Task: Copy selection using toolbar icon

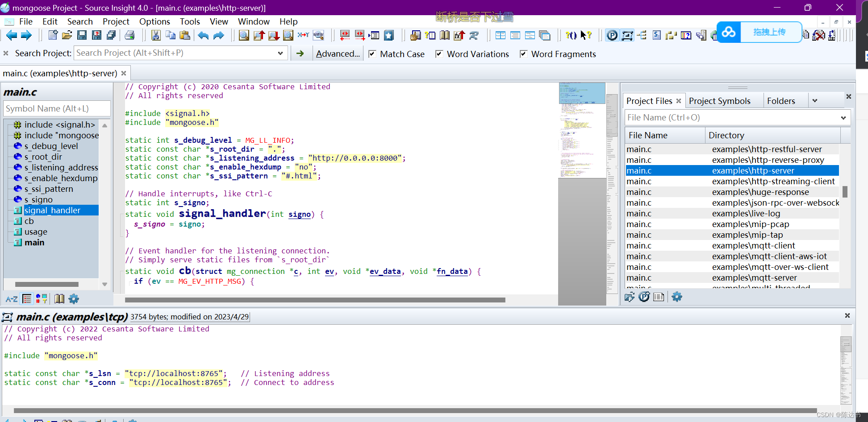Action: click(x=170, y=35)
